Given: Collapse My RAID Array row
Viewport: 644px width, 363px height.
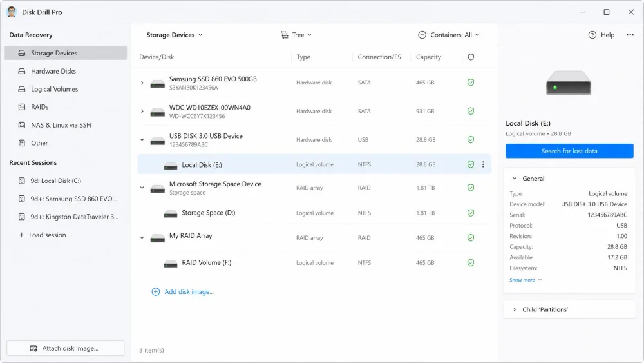Looking at the screenshot, I should (x=142, y=238).
